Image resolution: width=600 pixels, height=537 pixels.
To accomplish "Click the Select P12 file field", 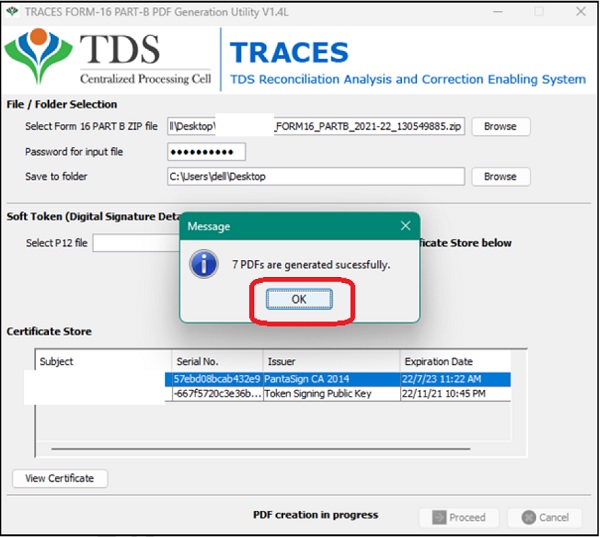I will (136, 243).
